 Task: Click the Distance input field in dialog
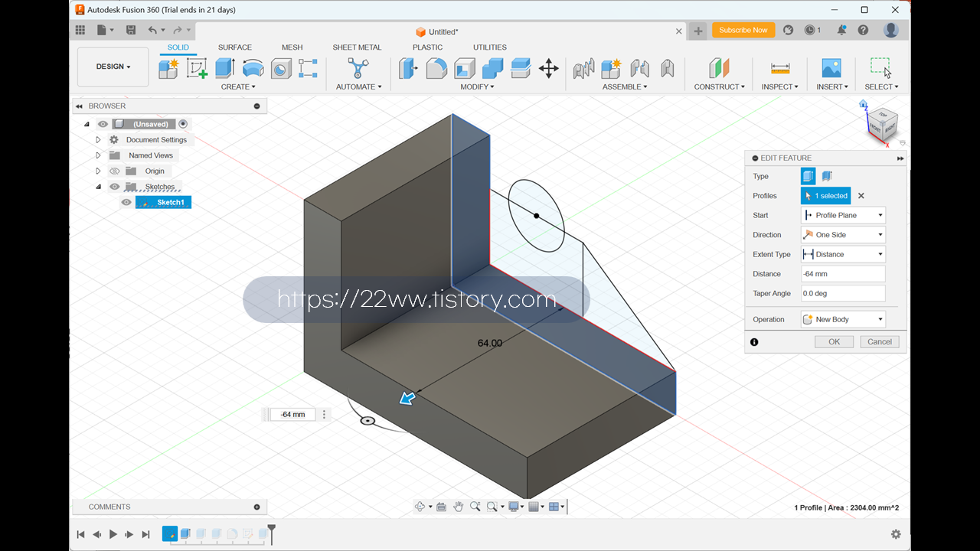[843, 274]
